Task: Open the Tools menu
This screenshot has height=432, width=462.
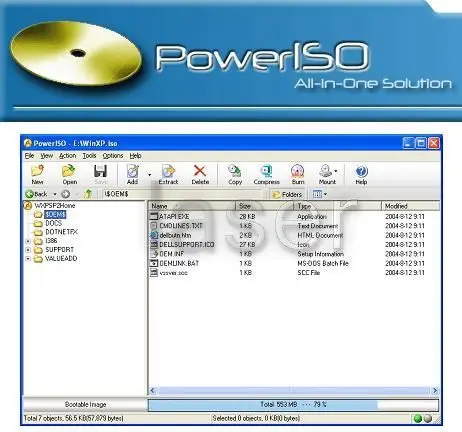Action: (x=89, y=156)
